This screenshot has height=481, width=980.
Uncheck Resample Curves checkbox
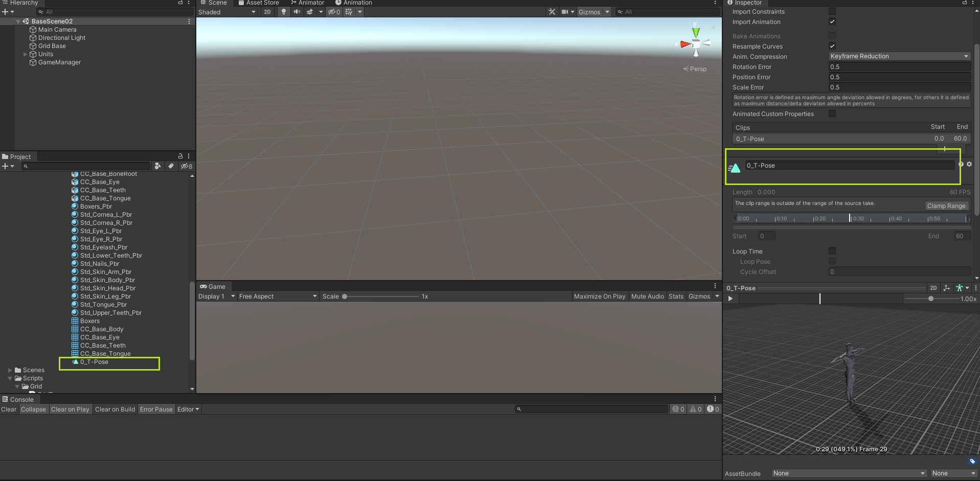[x=832, y=46]
